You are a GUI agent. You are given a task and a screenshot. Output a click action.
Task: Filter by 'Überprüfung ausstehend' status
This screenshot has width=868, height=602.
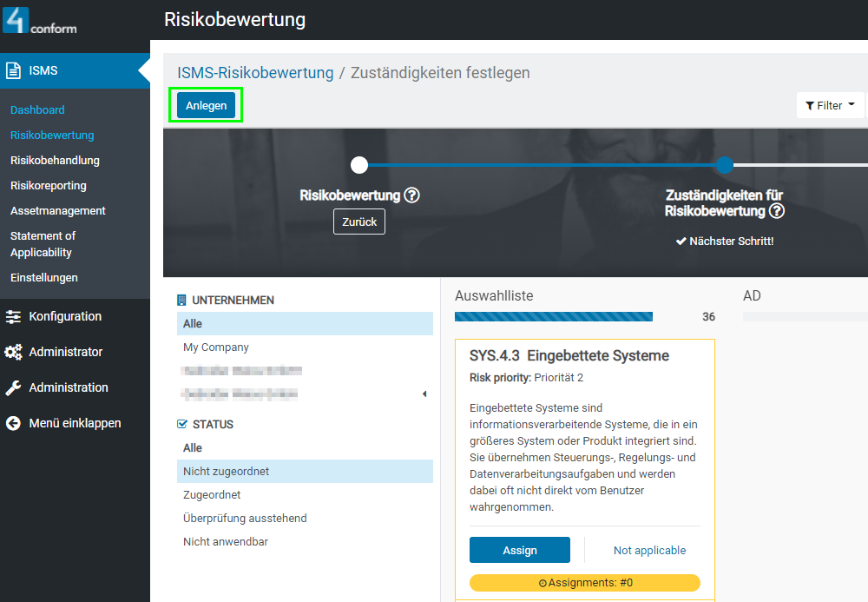click(245, 519)
